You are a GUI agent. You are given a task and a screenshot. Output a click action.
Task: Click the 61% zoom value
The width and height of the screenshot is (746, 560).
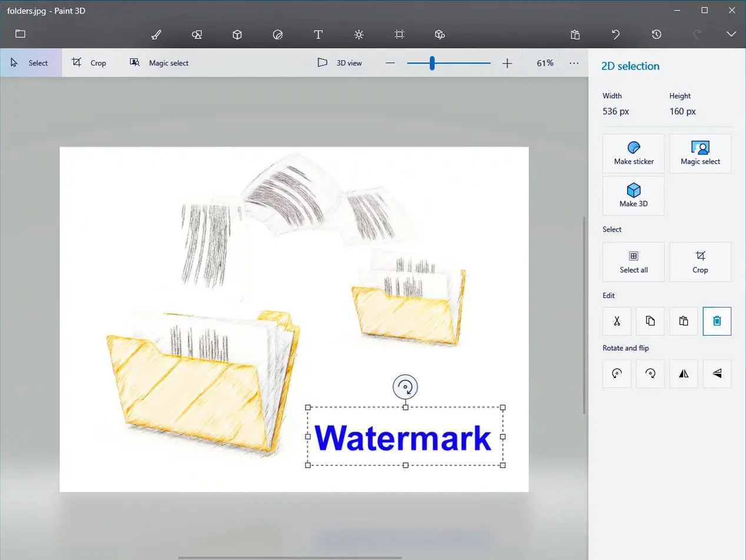545,63
